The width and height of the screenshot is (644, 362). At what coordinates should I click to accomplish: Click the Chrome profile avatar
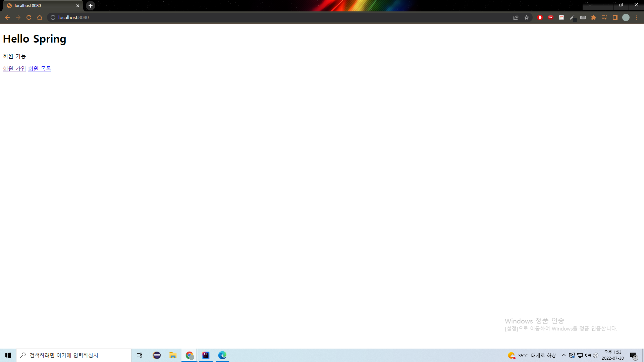coord(626,17)
